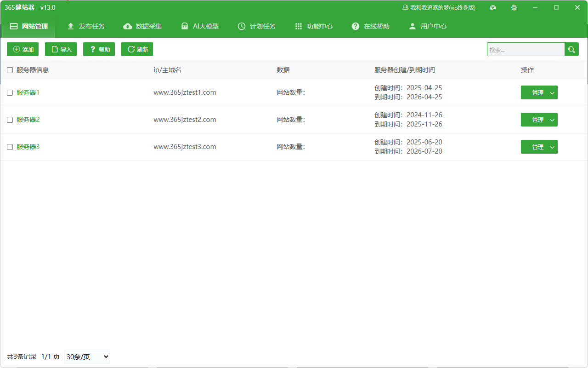The height and width of the screenshot is (368, 588).
Task: Open the 服务器3 link
Action: 28,147
